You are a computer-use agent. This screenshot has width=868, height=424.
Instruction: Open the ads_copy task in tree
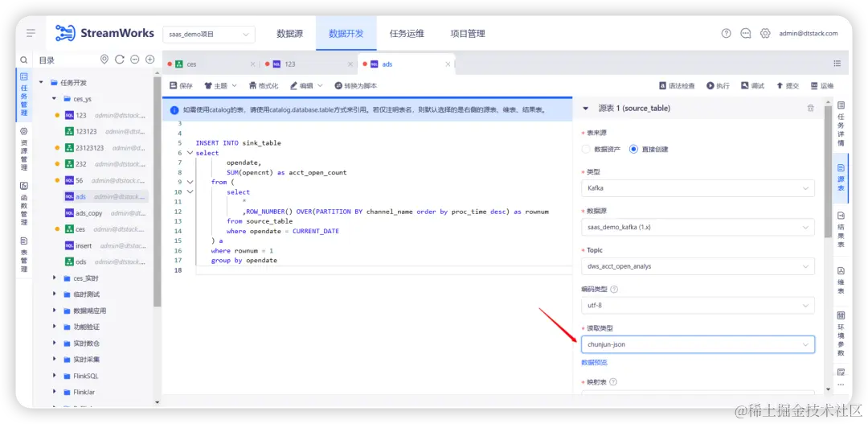[88, 213]
